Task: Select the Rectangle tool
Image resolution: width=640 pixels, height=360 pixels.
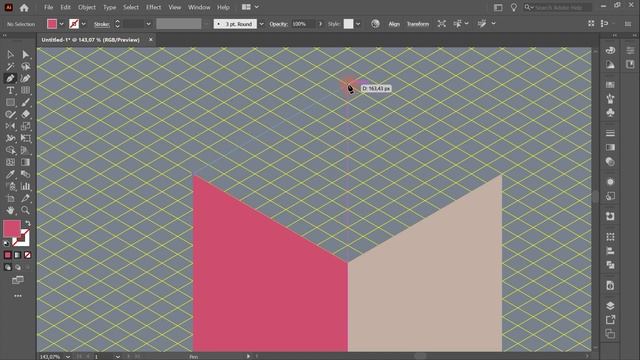Action: click(x=10, y=102)
